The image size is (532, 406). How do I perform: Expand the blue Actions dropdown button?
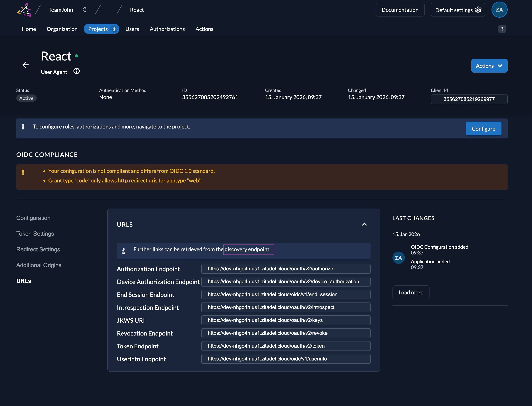pyautogui.click(x=489, y=66)
